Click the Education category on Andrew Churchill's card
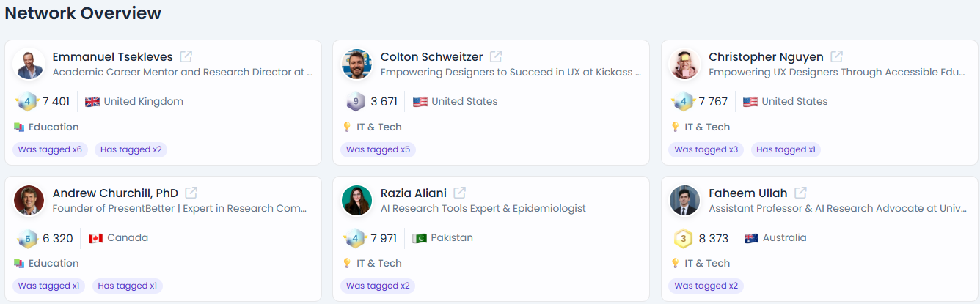Screen dimensions: 980x304 tap(53, 263)
